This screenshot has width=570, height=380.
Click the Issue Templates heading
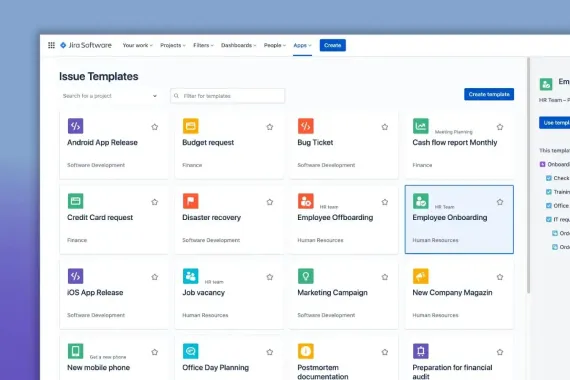click(99, 76)
